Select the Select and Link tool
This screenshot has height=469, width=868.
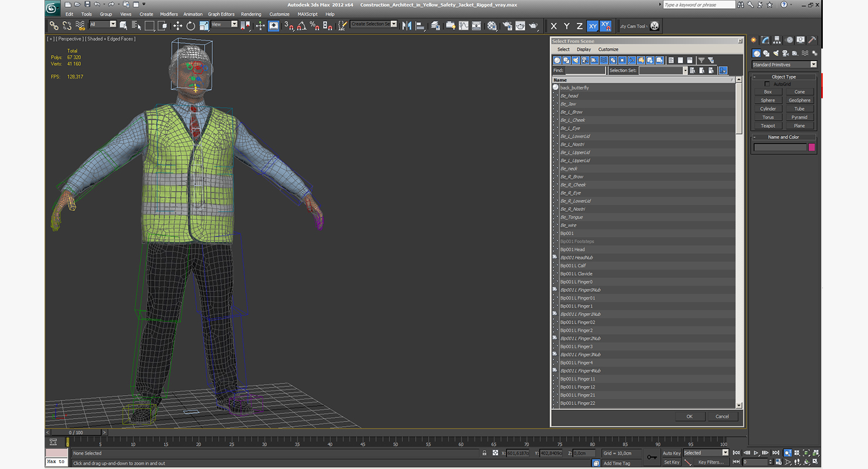pos(53,26)
